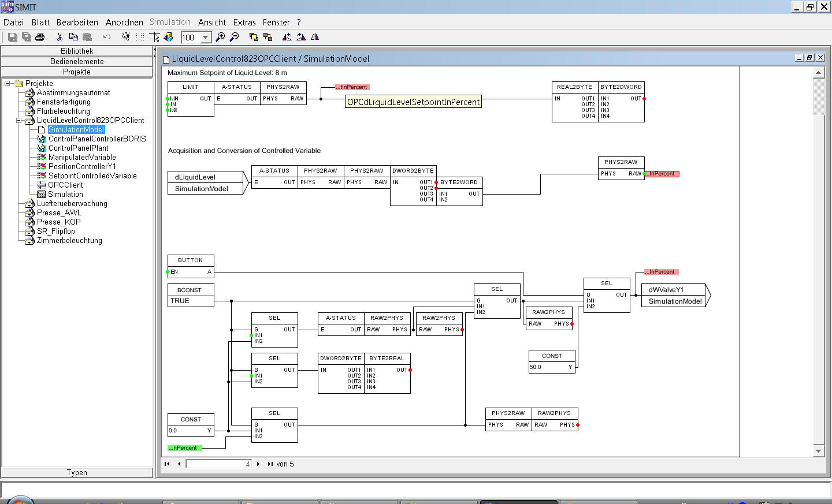The image size is (832, 504).
Task: Select Luefterueberwachung project
Action: click(72, 203)
